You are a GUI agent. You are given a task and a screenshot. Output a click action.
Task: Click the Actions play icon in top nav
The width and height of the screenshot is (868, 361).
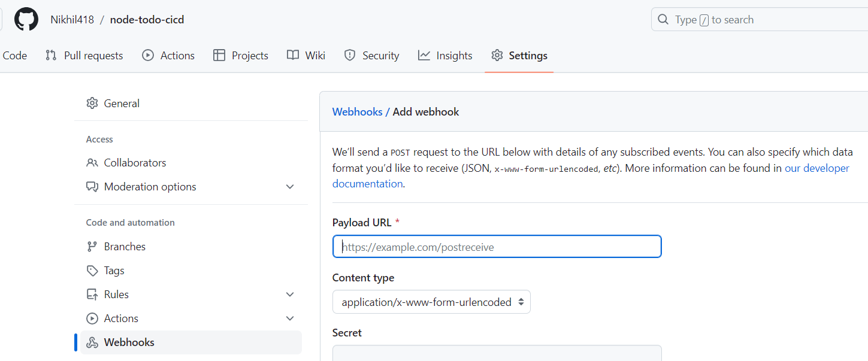click(147, 55)
